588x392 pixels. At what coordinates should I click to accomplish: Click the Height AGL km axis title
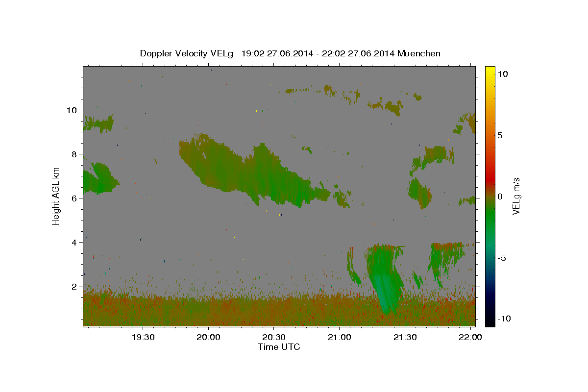[56, 196]
